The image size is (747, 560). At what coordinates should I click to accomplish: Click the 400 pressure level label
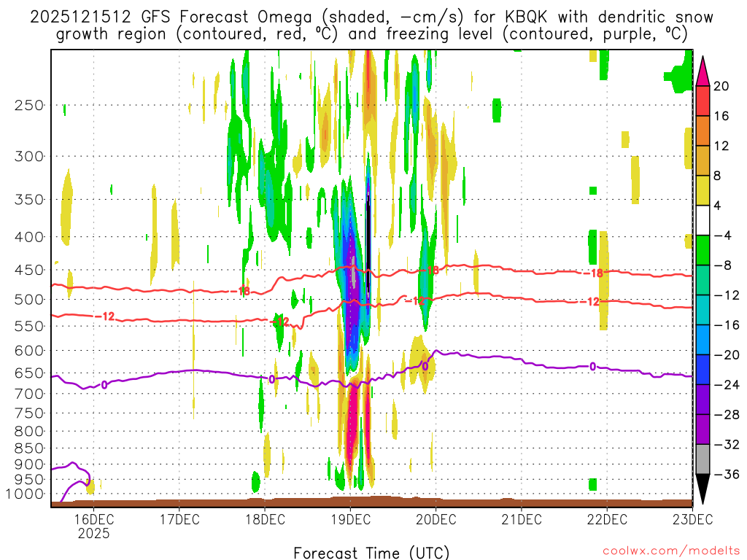click(x=29, y=237)
